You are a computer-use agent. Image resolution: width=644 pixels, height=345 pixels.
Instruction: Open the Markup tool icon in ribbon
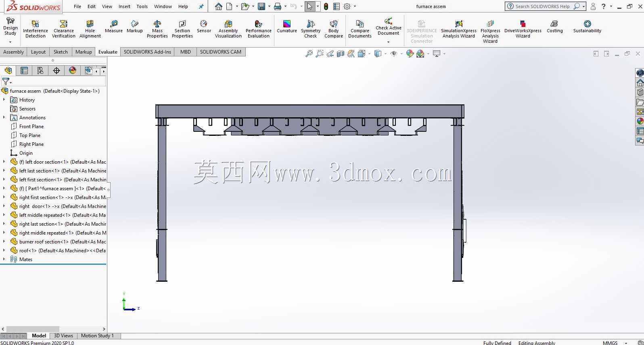click(135, 27)
